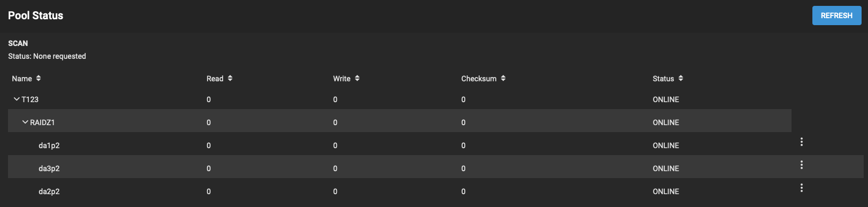Click the Status column header label
The width and height of the screenshot is (868, 207).
pos(663,79)
